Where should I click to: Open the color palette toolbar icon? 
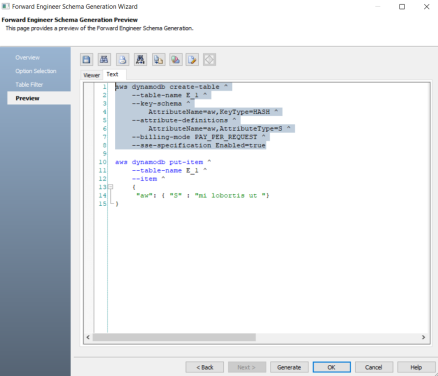click(x=175, y=60)
